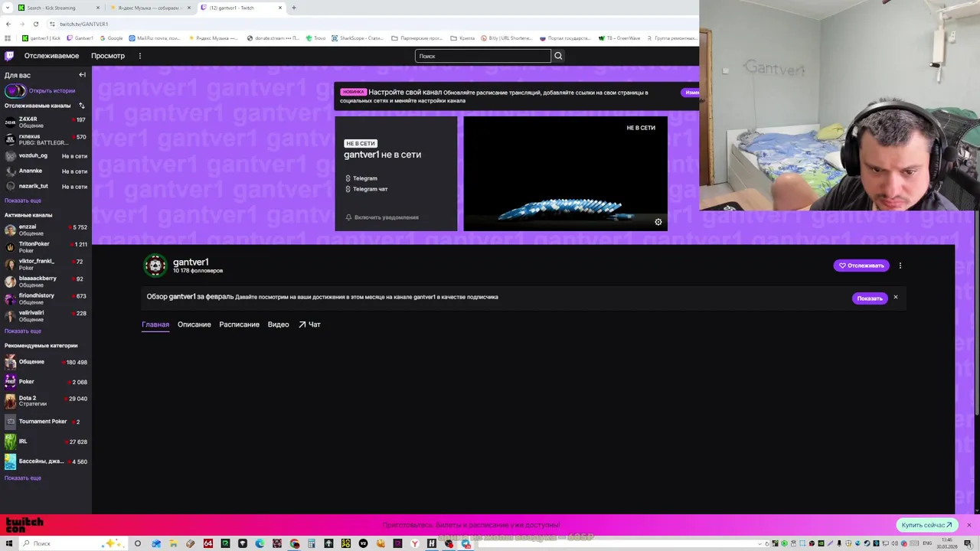Image resolution: width=980 pixels, height=551 pixels.
Task: Select enzzai channel in sidebar
Action: pyautogui.click(x=46, y=230)
